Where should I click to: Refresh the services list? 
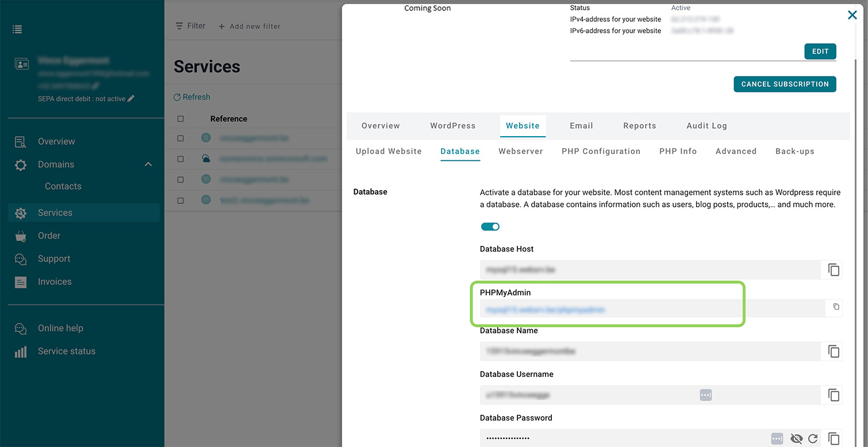coord(192,97)
